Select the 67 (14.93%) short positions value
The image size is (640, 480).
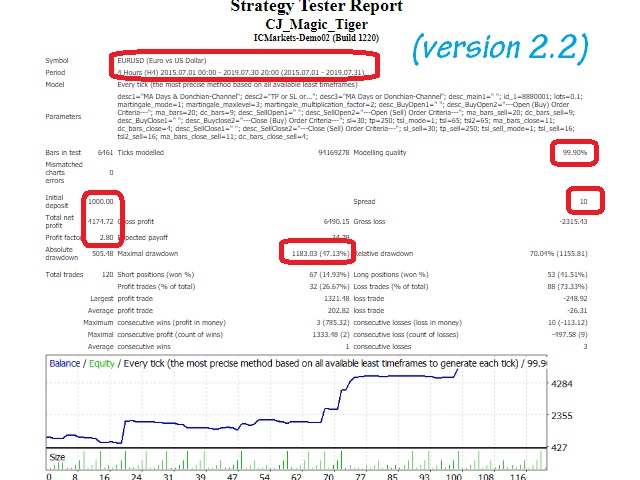point(329,275)
